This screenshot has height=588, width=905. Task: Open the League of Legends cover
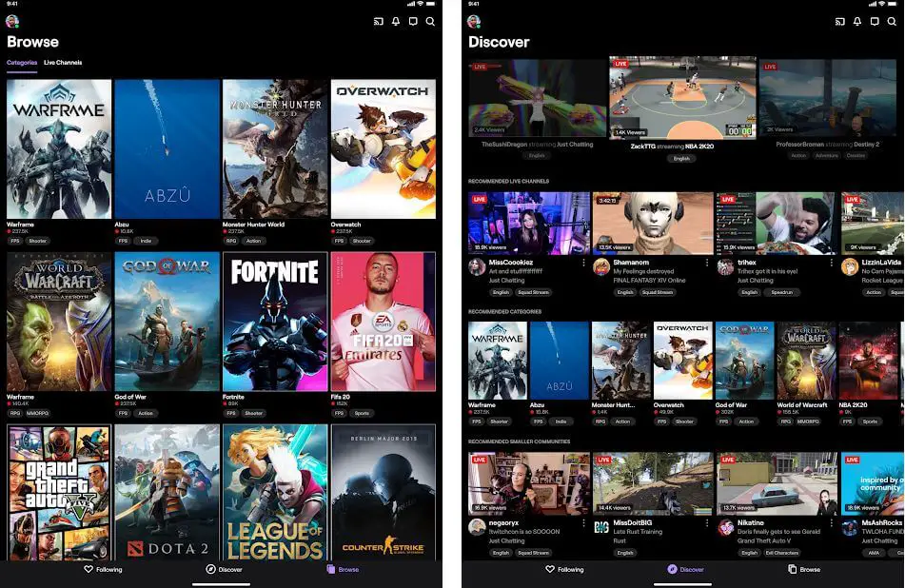[275, 492]
